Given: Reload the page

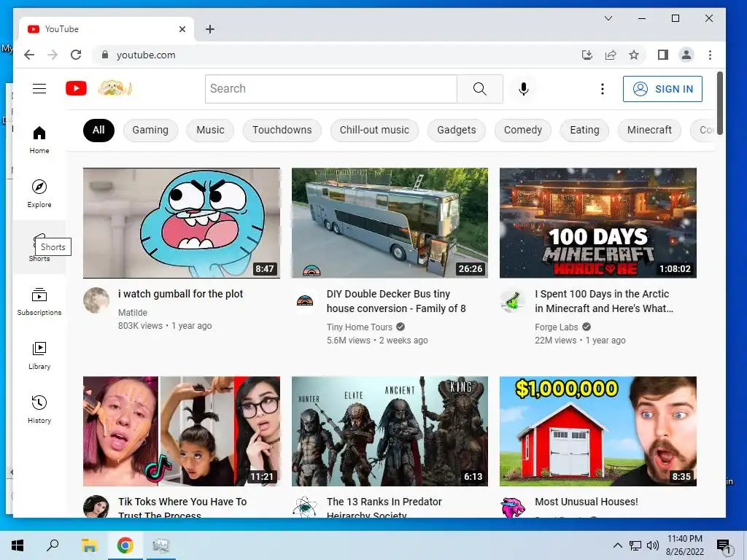Looking at the screenshot, I should (x=76, y=55).
